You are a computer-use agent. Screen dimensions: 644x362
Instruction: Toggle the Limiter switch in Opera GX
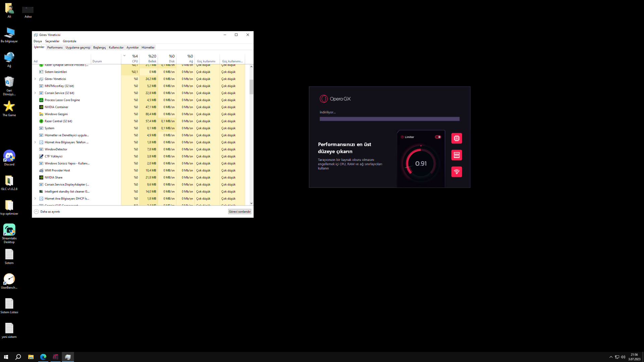pyautogui.click(x=438, y=137)
